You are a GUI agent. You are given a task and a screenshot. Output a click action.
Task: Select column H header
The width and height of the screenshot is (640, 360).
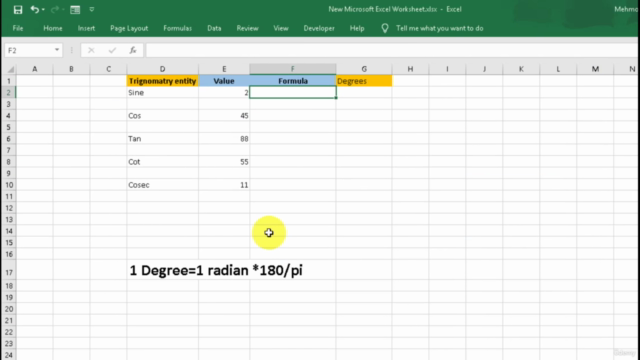click(410, 69)
